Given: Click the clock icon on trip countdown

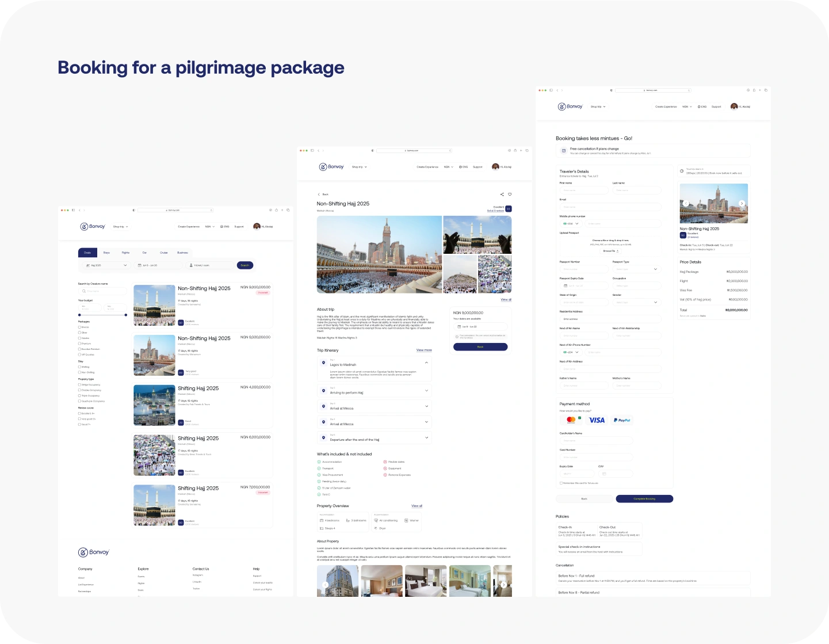Looking at the screenshot, I should point(682,172).
